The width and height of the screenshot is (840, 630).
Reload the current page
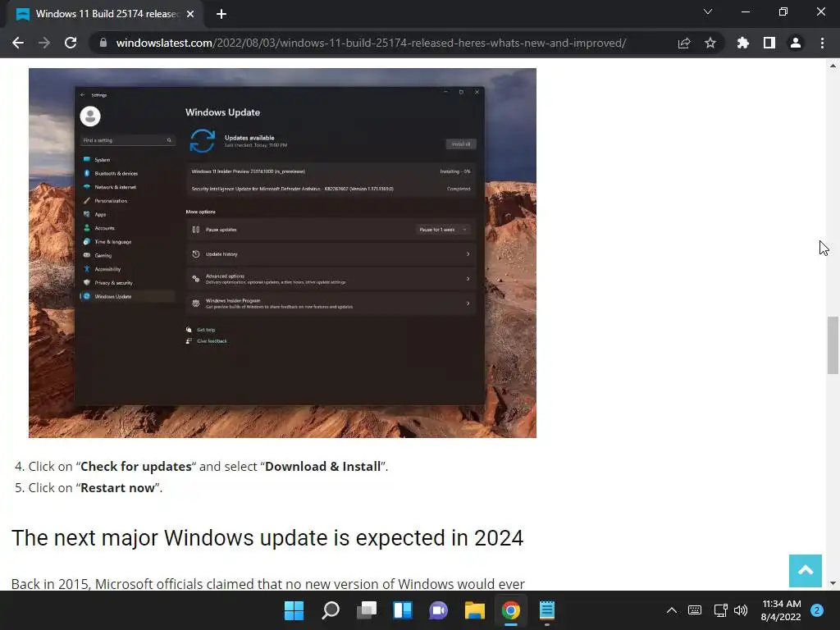[x=71, y=43]
